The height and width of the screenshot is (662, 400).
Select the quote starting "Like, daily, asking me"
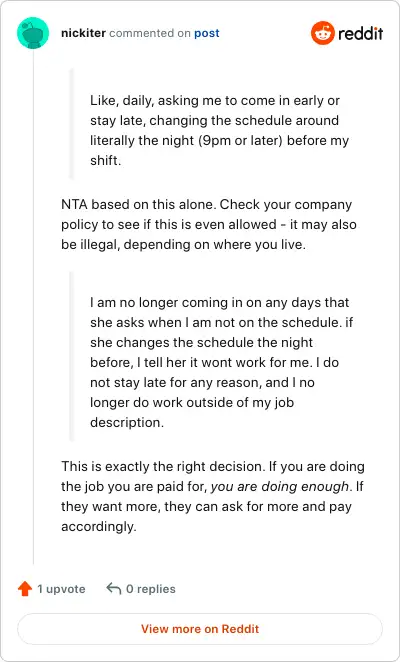click(219, 130)
